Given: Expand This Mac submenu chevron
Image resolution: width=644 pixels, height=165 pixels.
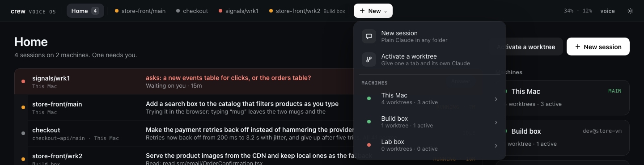Looking at the screenshot, I should [496, 99].
